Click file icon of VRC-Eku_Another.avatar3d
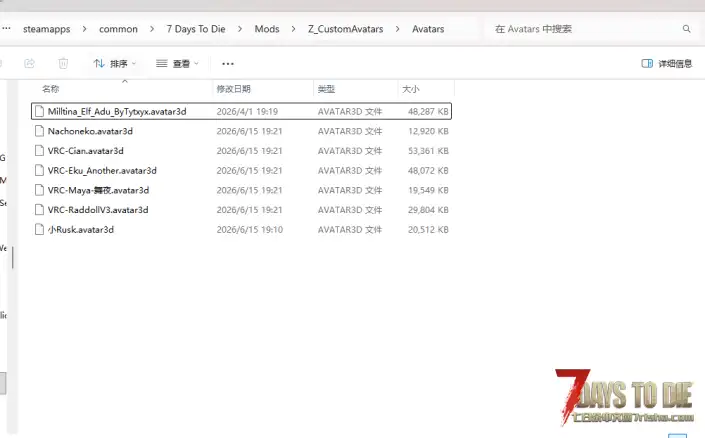Screen dimensions: 705x438 point(40,170)
